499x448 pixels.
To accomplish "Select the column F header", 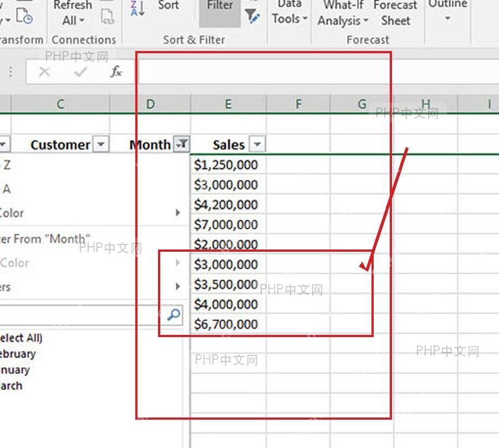I will click(x=298, y=104).
